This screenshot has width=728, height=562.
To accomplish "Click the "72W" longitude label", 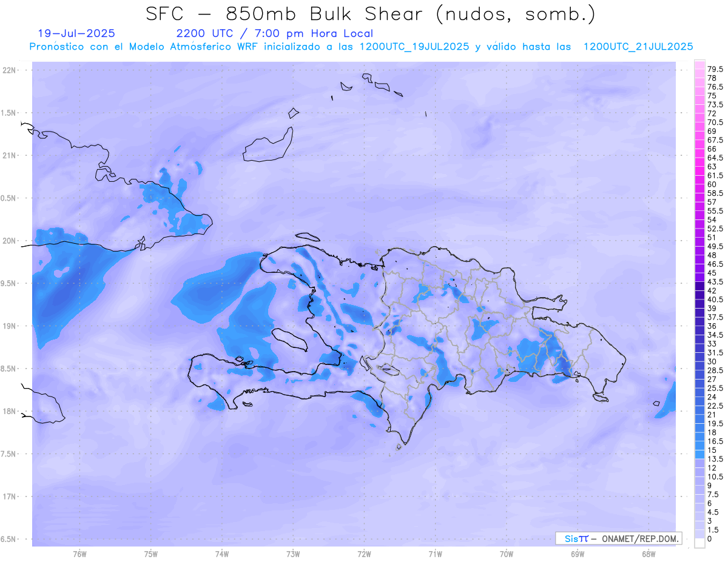I will click(x=364, y=554).
